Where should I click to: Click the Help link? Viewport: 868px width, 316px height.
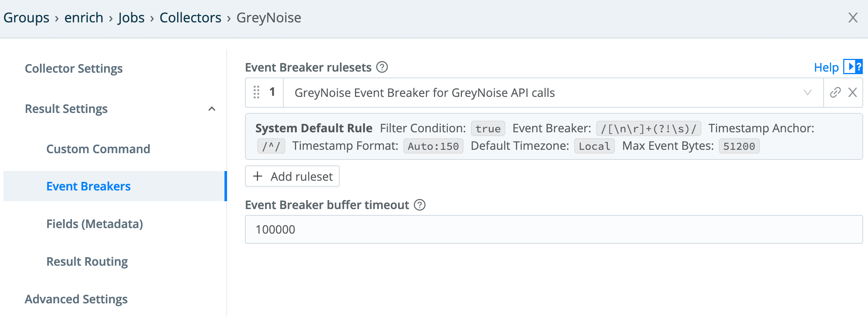tap(826, 67)
